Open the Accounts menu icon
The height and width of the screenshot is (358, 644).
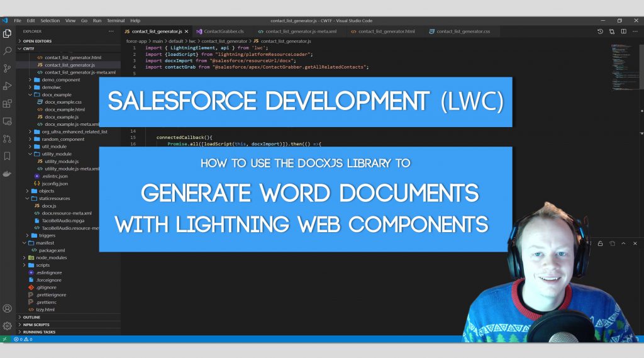(x=7, y=309)
